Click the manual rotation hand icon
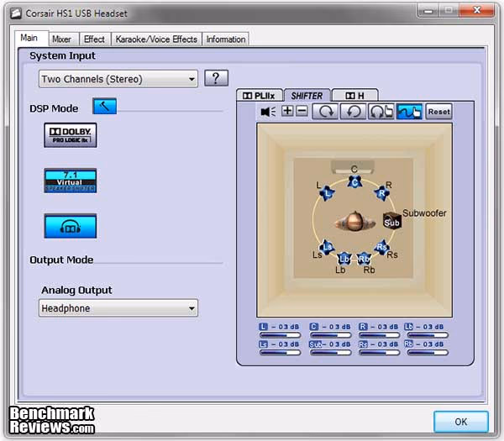Image resolution: width=504 pixels, height=441 pixels. click(381, 111)
